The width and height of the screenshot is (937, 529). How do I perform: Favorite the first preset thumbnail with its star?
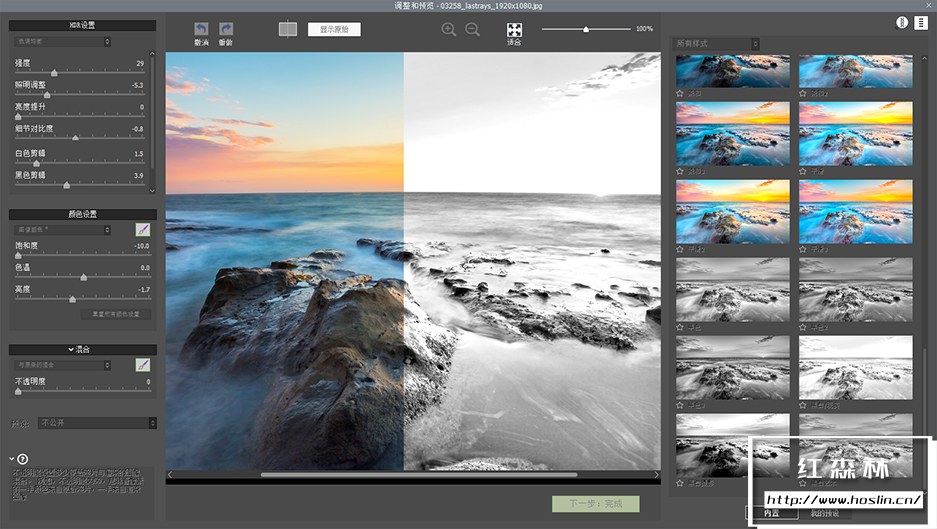(x=680, y=93)
